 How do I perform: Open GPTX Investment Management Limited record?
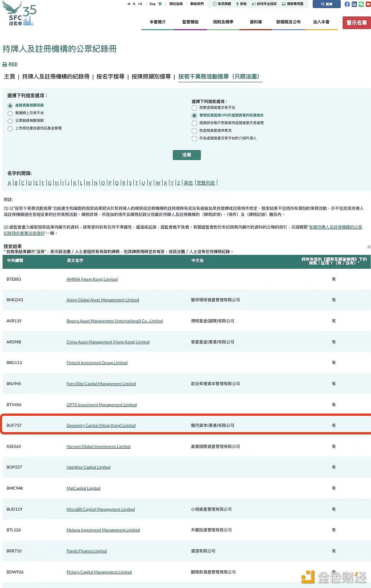(102, 405)
